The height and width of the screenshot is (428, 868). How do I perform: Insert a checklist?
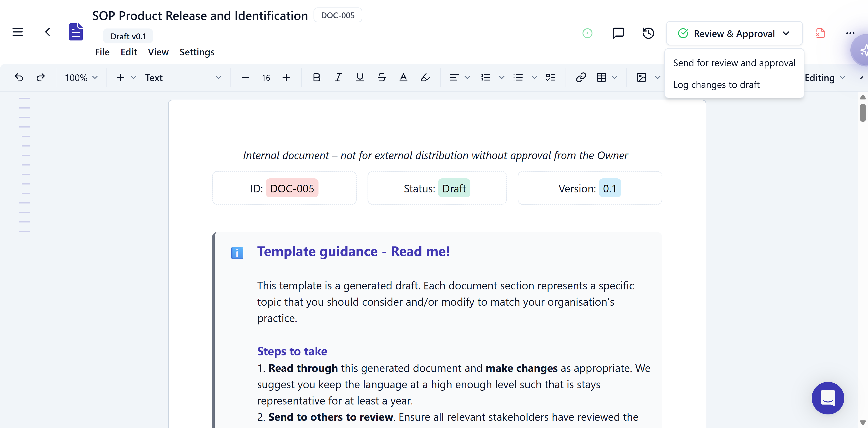tap(551, 78)
